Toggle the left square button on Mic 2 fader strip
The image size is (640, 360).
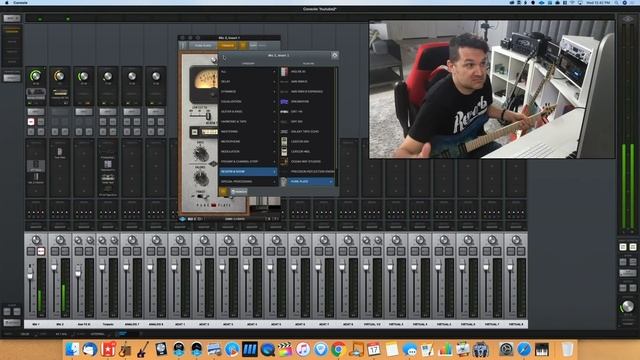click(x=55, y=251)
